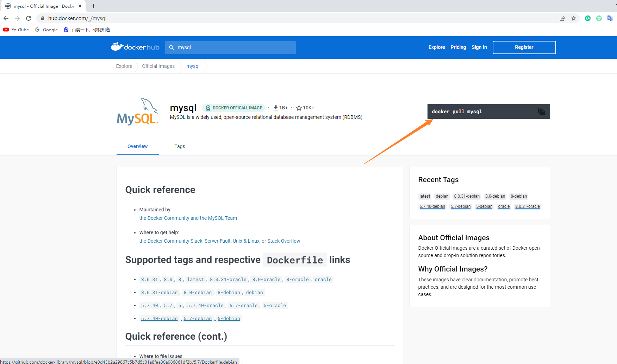Reload the page
Viewport: 617px width, 364px height.
(x=29, y=18)
